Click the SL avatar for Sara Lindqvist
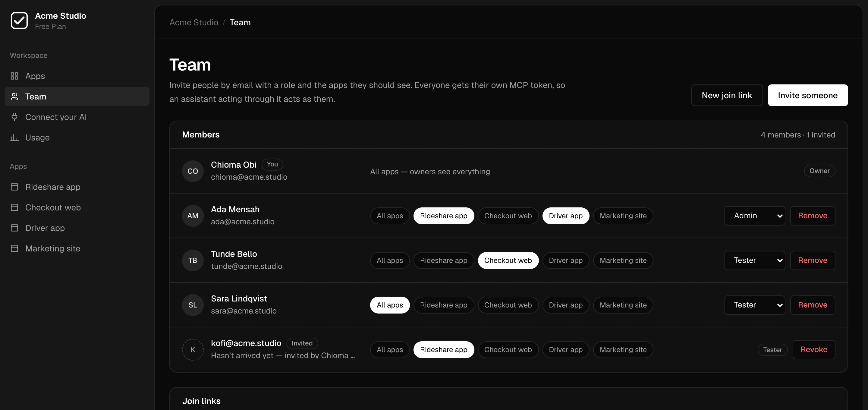This screenshot has height=410, width=868. click(x=193, y=305)
